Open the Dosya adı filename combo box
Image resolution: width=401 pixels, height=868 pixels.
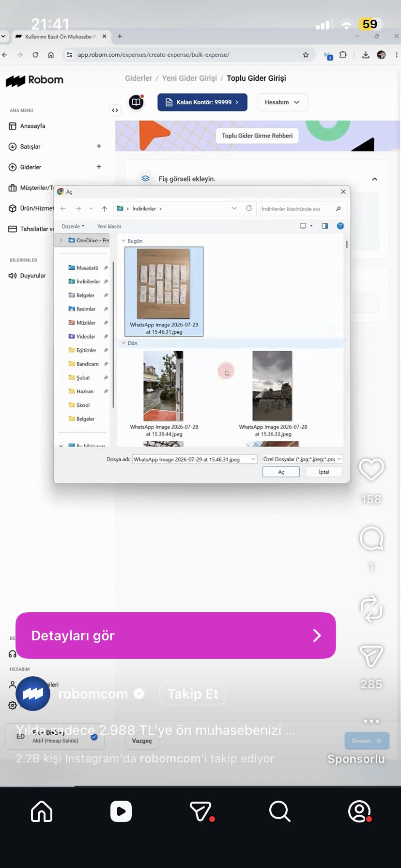coord(195,459)
